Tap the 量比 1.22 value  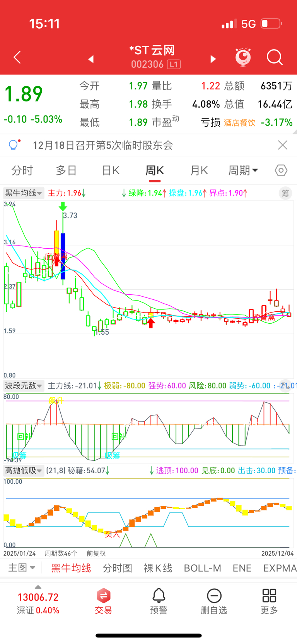click(x=211, y=86)
